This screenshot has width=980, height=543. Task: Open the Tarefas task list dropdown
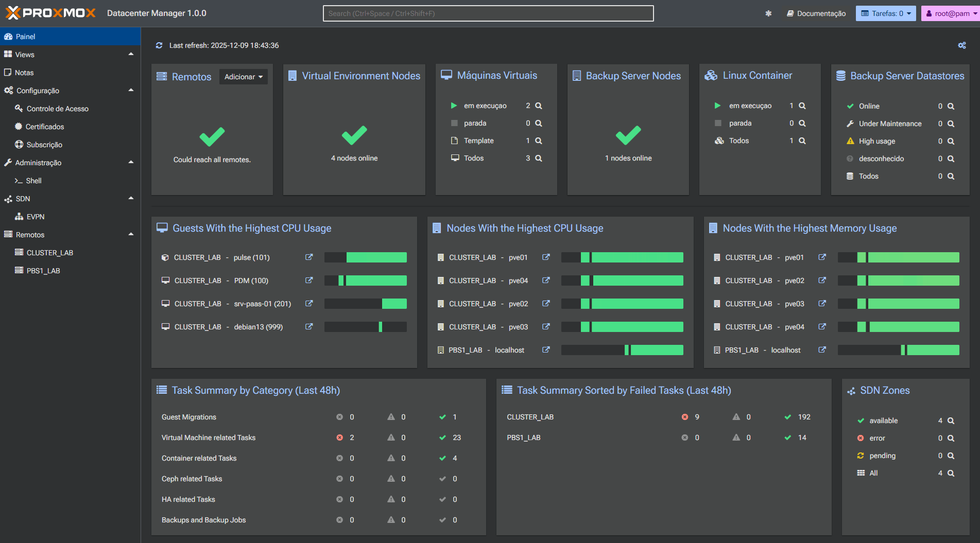885,13
